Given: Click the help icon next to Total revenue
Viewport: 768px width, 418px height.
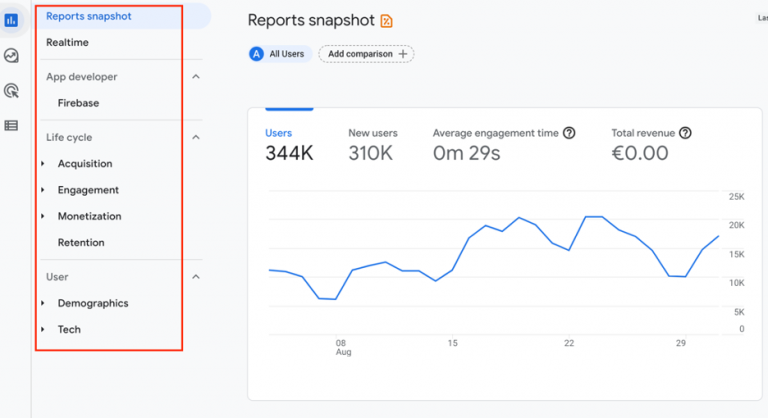Looking at the screenshot, I should [685, 133].
